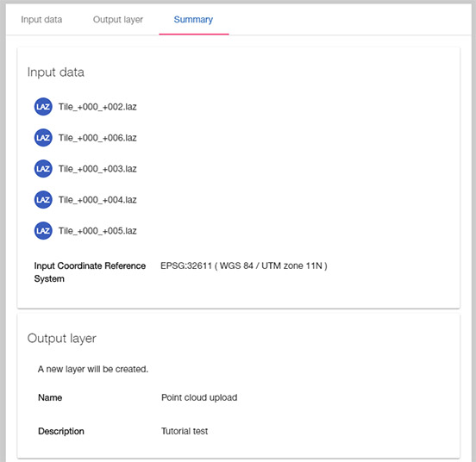Click 'A new layer will be created' text
476x462 pixels.
pos(93,369)
